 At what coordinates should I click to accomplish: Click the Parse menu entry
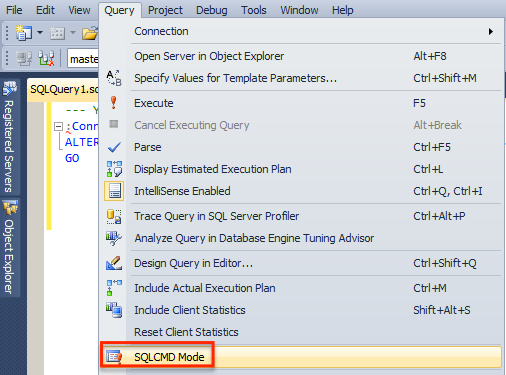click(x=301, y=147)
